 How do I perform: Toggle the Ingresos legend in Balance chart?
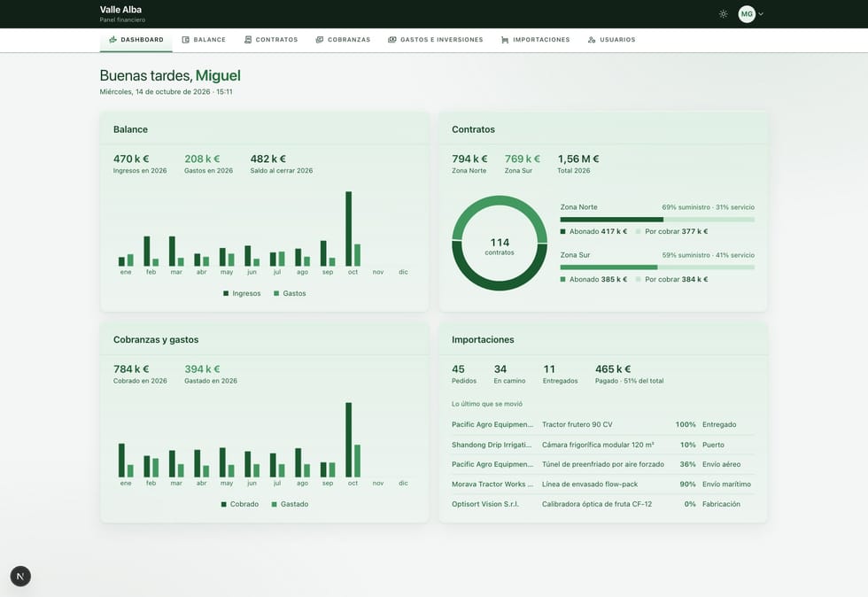242,293
